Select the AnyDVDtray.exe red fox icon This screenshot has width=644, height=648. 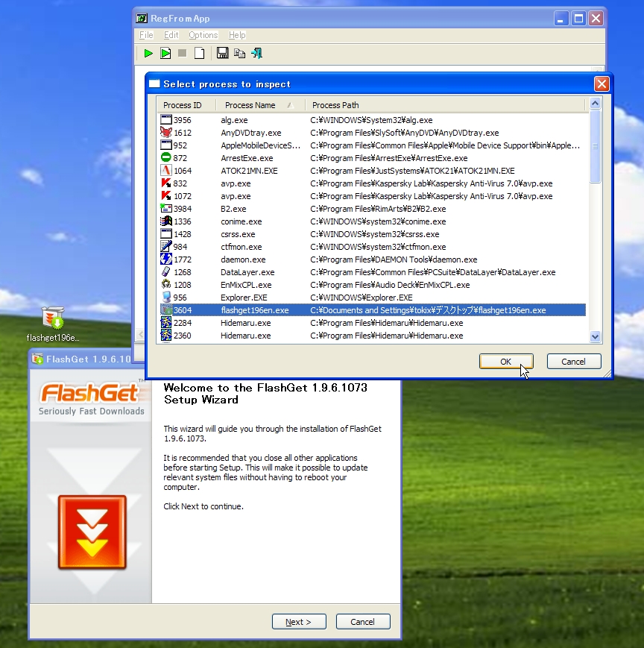[166, 133]
